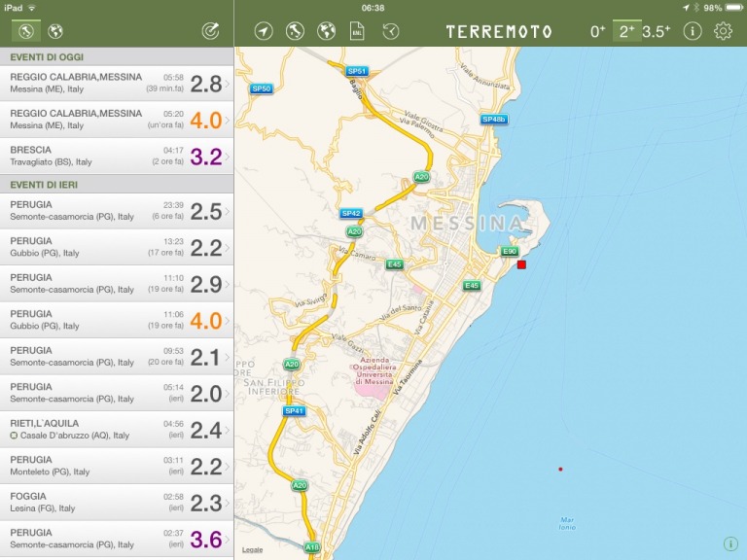This screenshot has width=747, height=560.
Task: Tap the SP41 road badge on map
Action: [x=294, y=410]
